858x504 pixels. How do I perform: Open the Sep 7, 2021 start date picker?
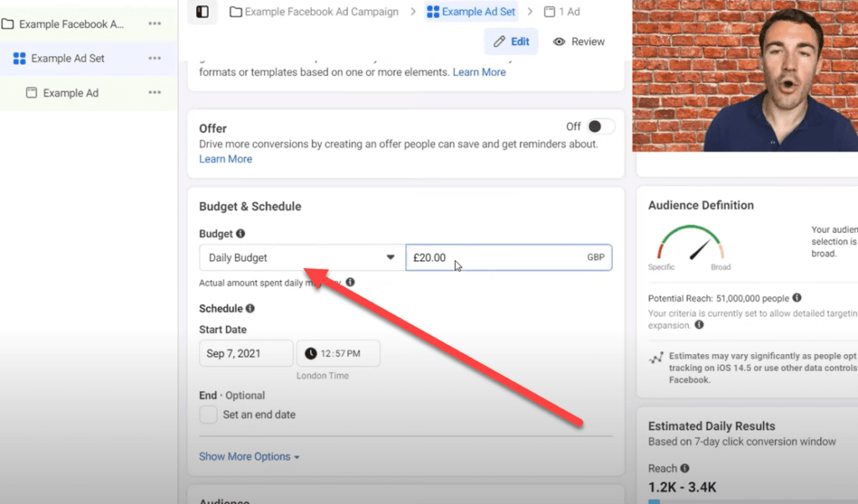(x=246, y=353)
